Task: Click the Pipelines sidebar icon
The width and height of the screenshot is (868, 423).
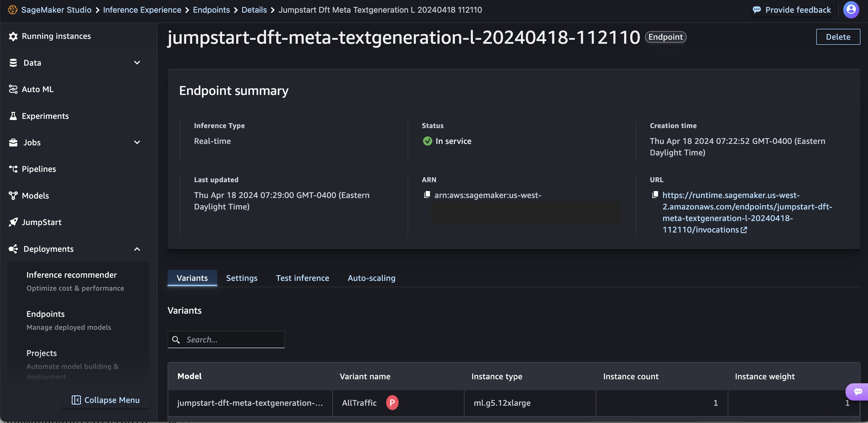Action: pyautogui.click(x=13, y=169)
